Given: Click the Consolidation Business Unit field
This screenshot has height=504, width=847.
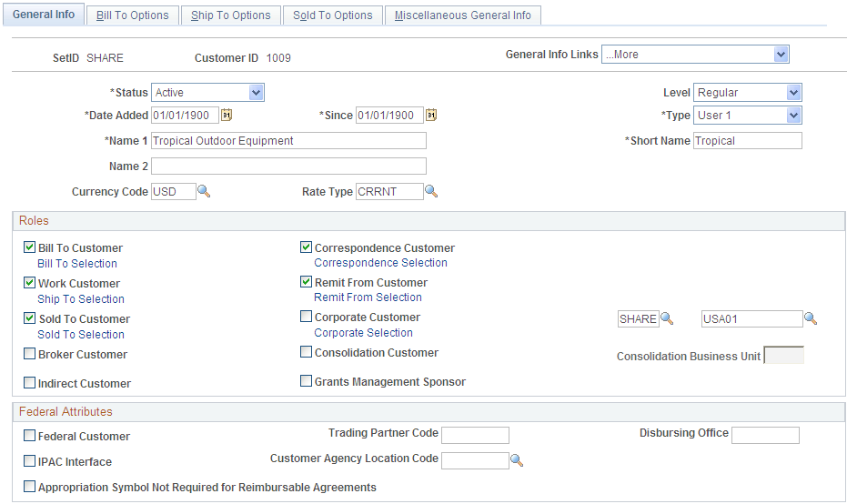Looking at the screenshot, I should [x=784, y=355].
